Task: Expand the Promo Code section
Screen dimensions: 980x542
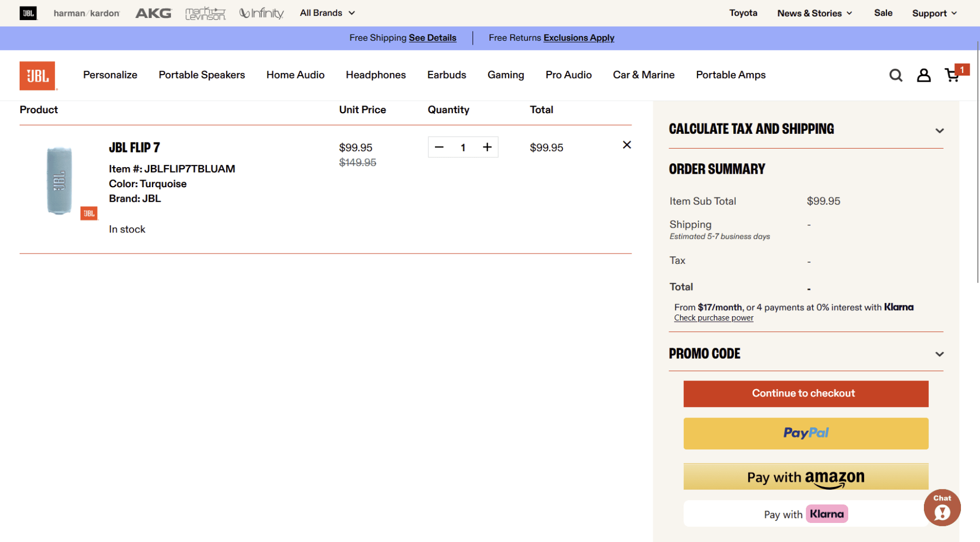Action: click(x=940, y=354)
